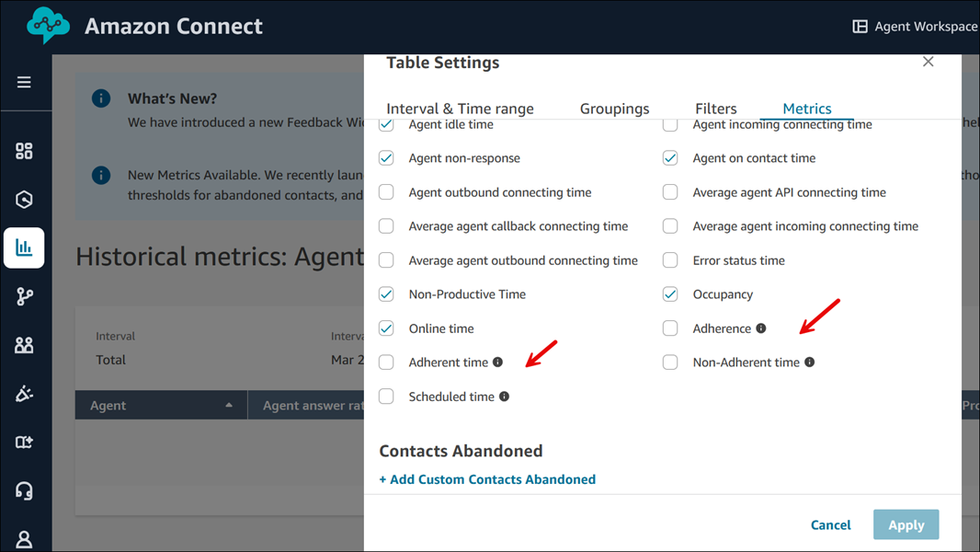Uncheck the Occupancy metric

click(x=670, y=294)
